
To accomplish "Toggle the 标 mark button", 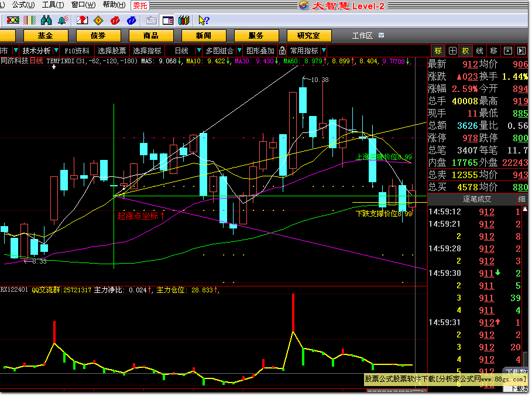I will pyautogui.click(x=438, y=51).
